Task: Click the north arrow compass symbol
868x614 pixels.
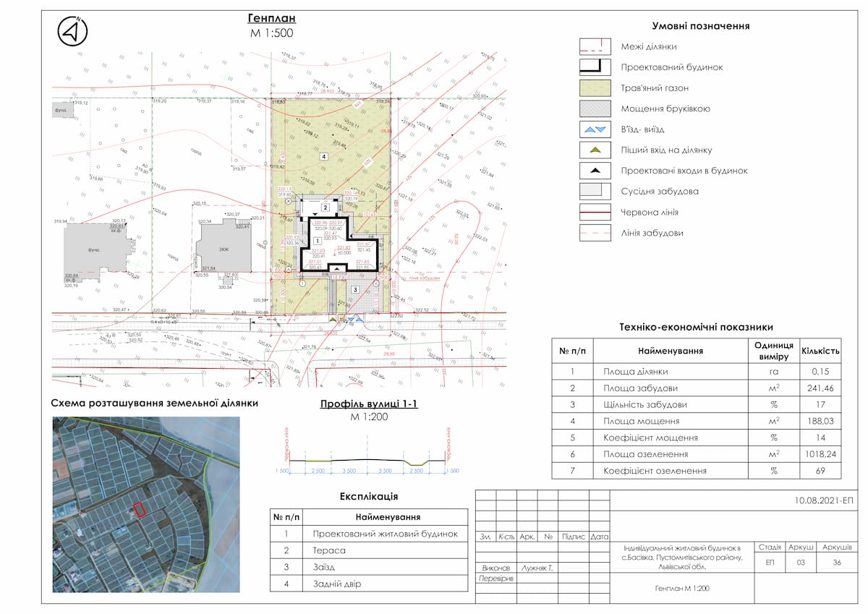Action: click(73, 31)
